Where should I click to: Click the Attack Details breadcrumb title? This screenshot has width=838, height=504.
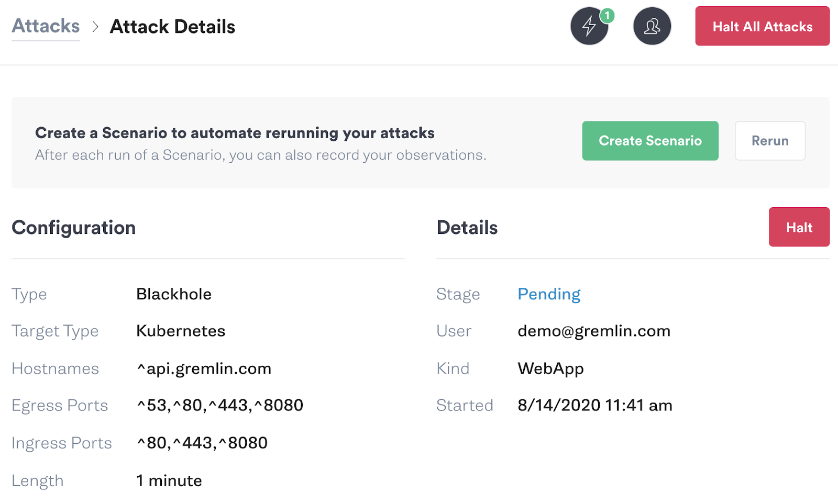coord(172,27)
